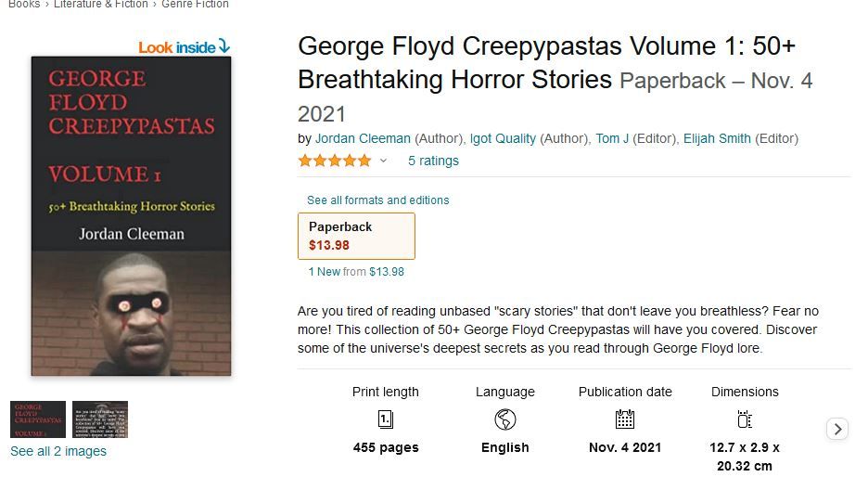Open editor Elijah Smith's link

717,138
